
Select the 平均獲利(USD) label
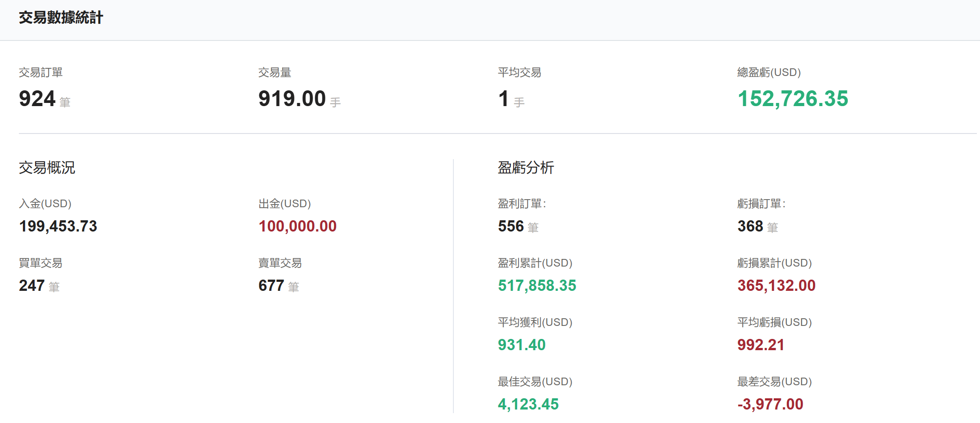[x=535, y=322]
